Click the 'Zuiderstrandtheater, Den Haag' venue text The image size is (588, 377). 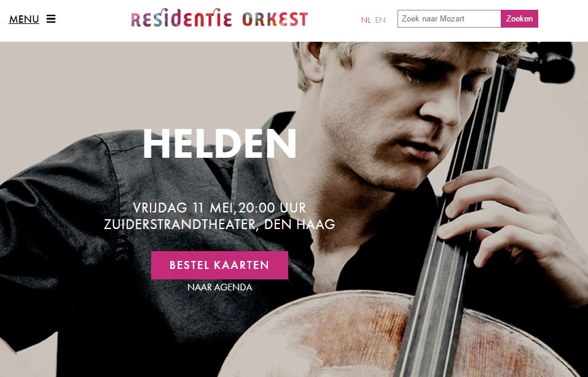pos(219,224)
